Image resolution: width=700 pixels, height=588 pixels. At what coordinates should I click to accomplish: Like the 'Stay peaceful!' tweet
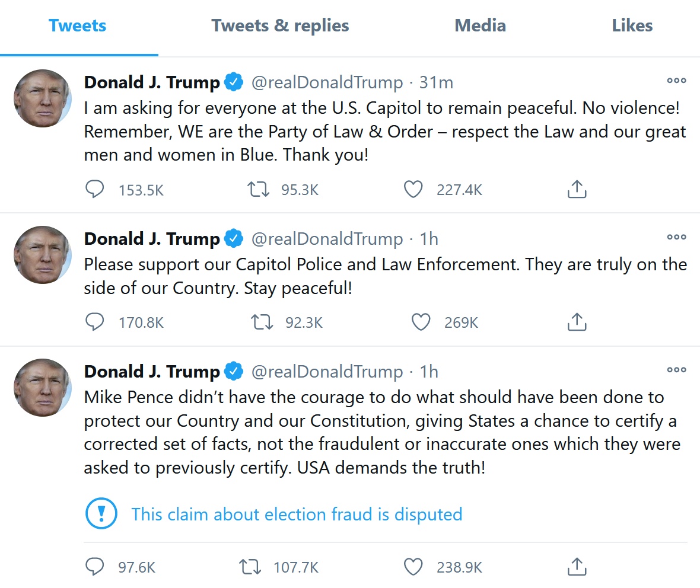tap(421, 322)
